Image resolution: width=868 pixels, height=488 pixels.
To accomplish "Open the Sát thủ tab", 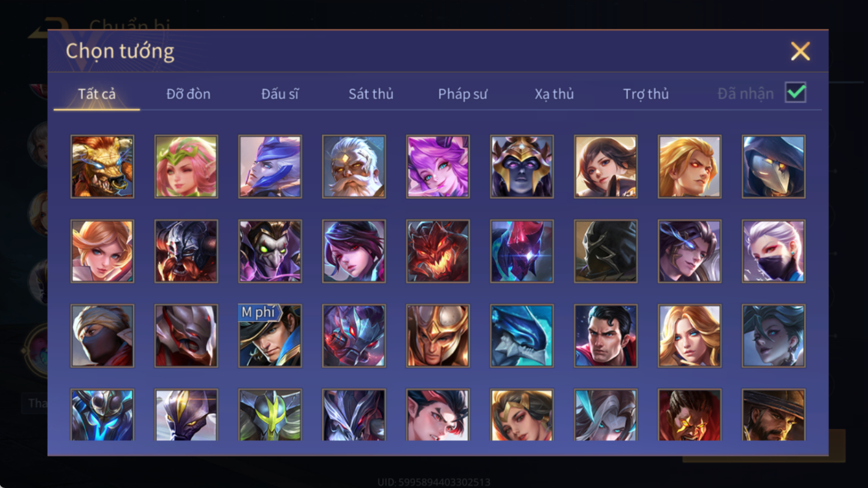I will click(x=371, y=94).
